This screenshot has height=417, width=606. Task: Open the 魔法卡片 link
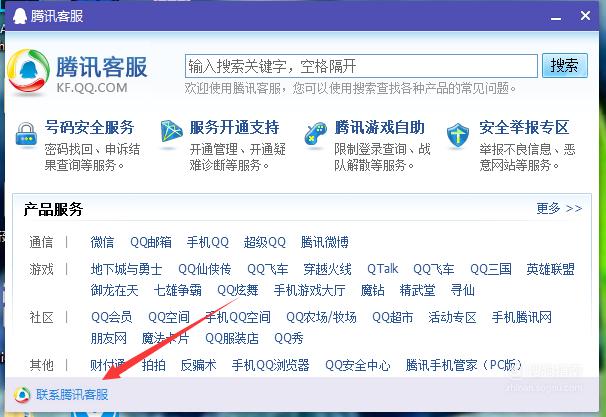pyautogui.click(x=165, y=338)
